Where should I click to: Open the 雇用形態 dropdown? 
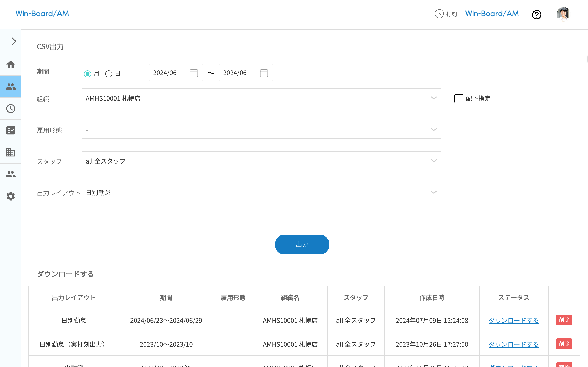[x=261, y=129]
